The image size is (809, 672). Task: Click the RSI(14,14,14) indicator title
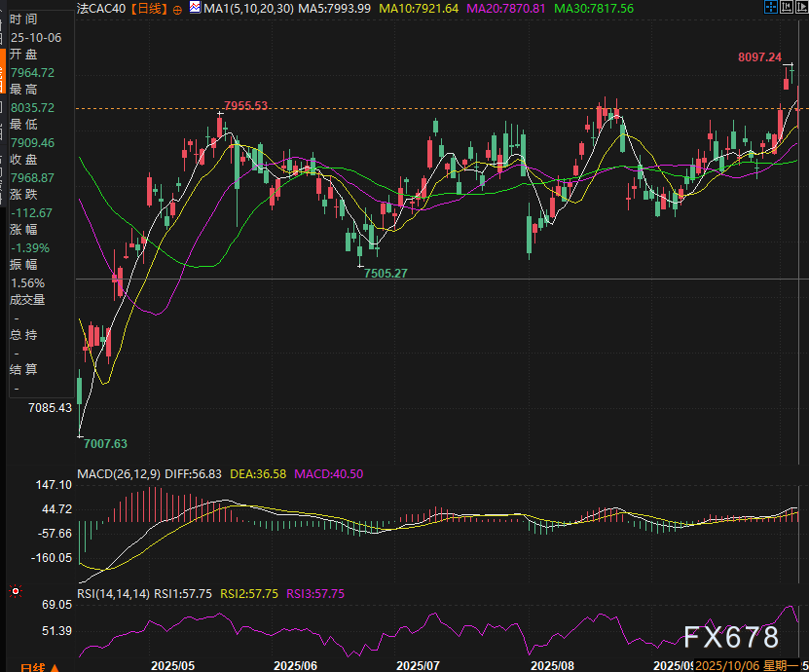click(114, 593)
